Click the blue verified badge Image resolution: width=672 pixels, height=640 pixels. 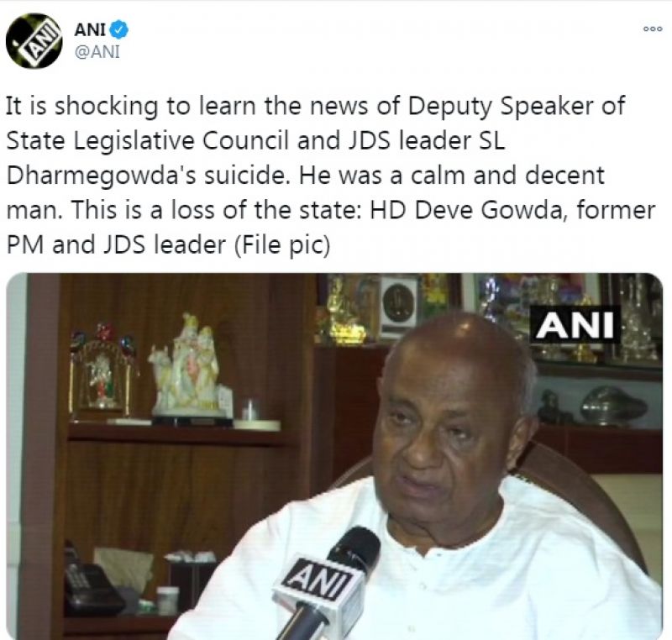tap(118, 30)
